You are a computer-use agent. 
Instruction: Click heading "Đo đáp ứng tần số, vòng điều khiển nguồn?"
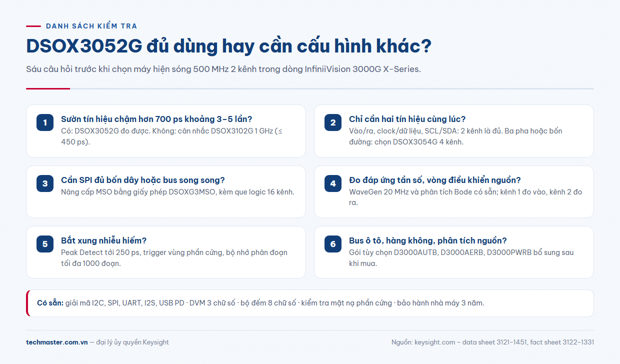pyautogui.click(x=435, y=180)
